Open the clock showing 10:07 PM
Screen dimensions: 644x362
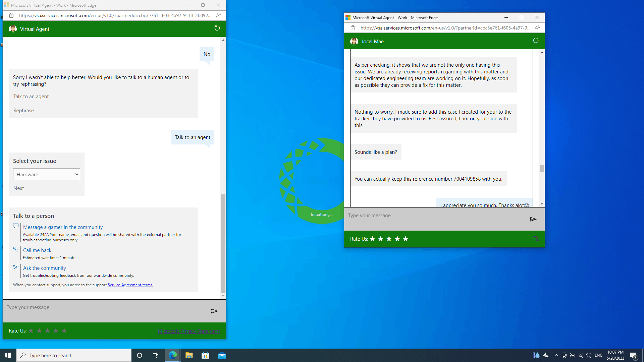pos(615,355)
